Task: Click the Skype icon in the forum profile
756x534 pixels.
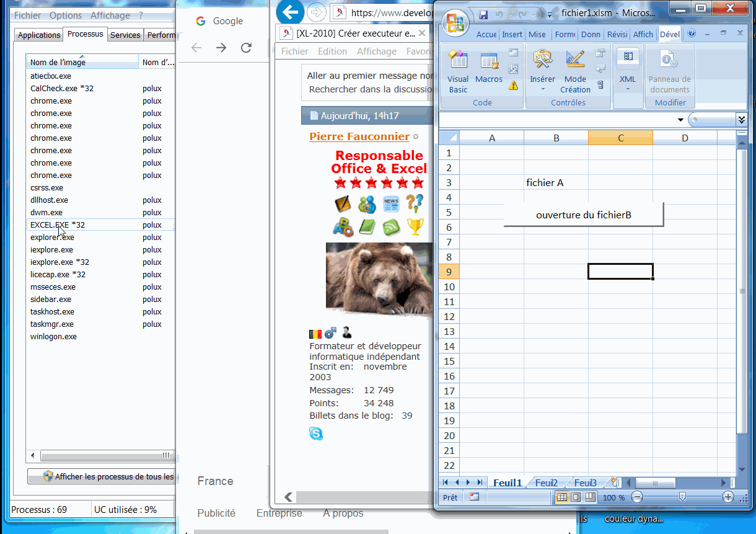Action: coord(316,434)
